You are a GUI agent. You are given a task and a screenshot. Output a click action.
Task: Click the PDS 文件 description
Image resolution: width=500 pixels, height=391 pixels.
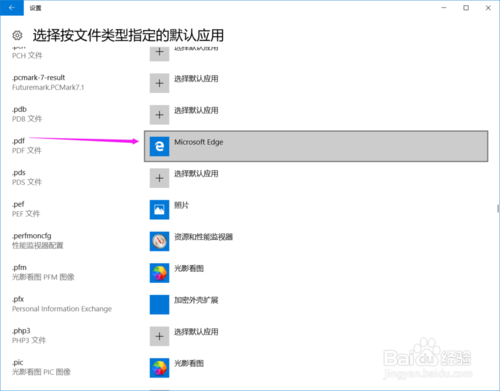point(27,182)
